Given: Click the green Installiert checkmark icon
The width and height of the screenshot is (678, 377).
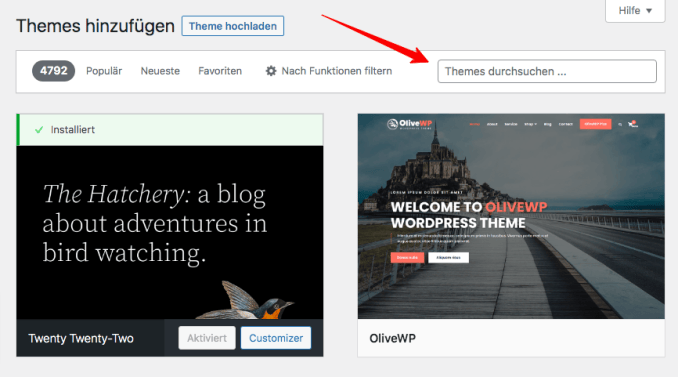Looking at the screenshot, I should coord(39,130).
